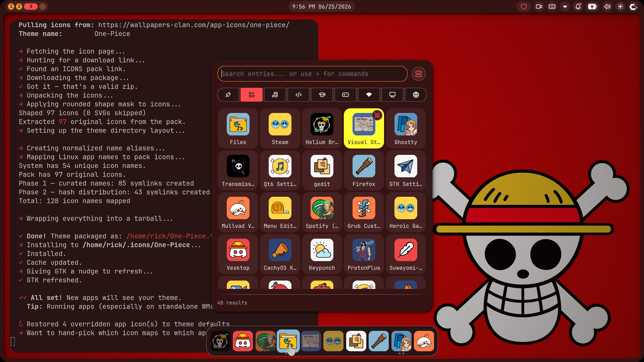Click the launcher search entries field
The image size is (644, 362).
coord(312,74)
